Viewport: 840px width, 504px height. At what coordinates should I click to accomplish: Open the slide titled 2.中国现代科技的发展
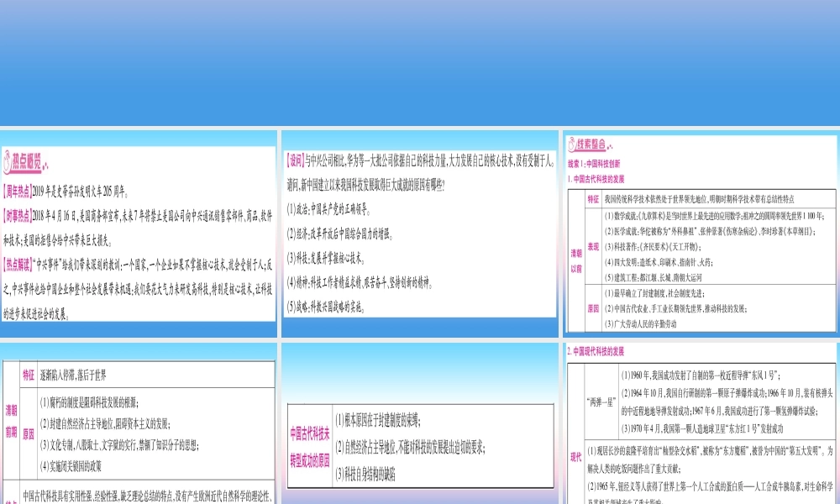pyautogui.click(x=701, y=423)
